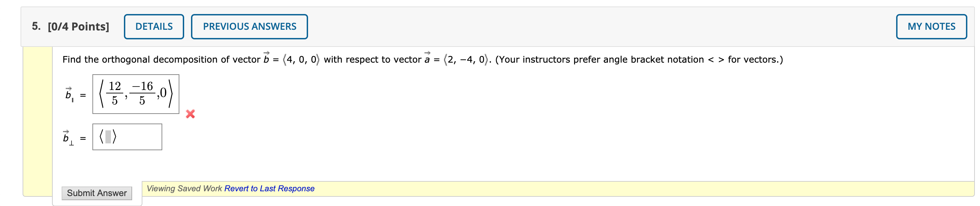This screenshot has width=980, height=206.
Task: Select the fraction 12/5 in the answer
Action: click(115, 94)
